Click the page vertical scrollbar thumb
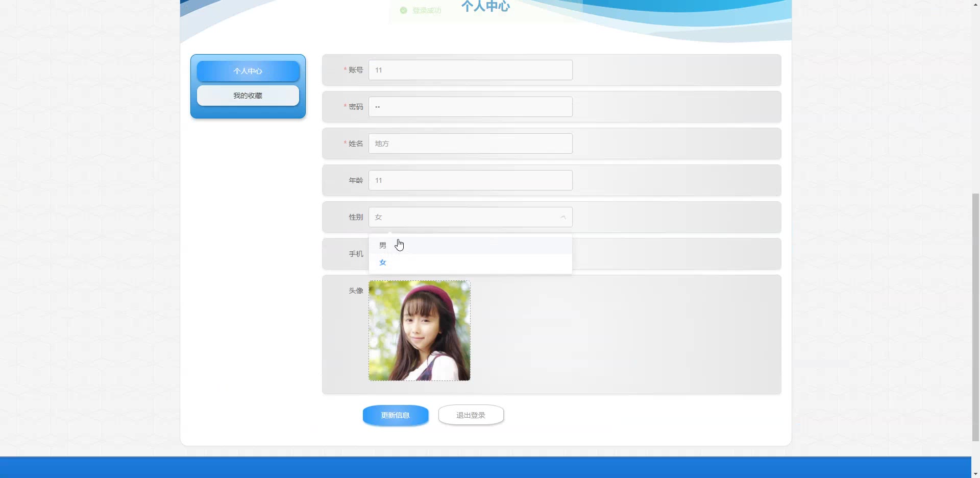 [x=975, y=317]
